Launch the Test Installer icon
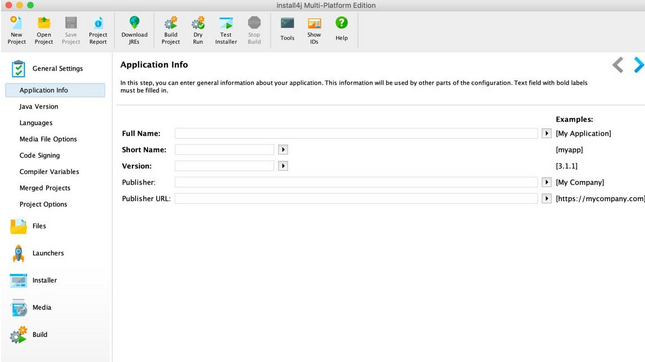The width and height of the screenshot is (645, 362). pyautogui.click(x=226, y=23)
